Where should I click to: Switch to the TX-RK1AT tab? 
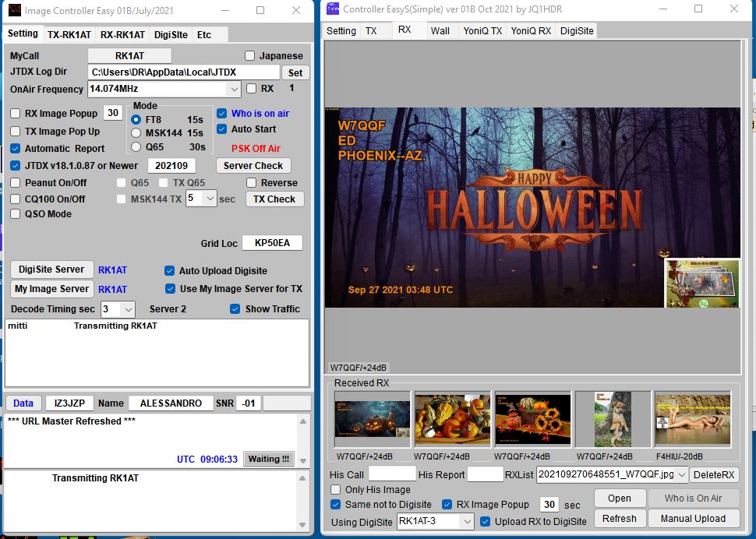(69, 35)
